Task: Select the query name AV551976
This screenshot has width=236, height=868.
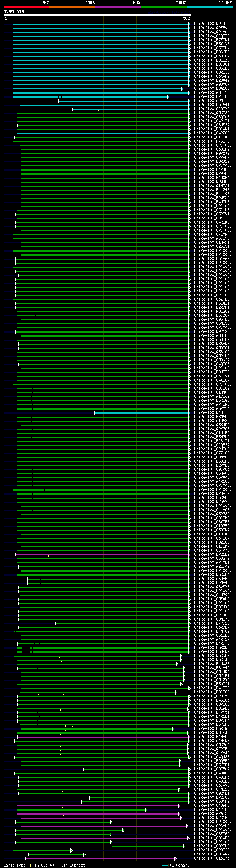Action: [x=14, y=12]
